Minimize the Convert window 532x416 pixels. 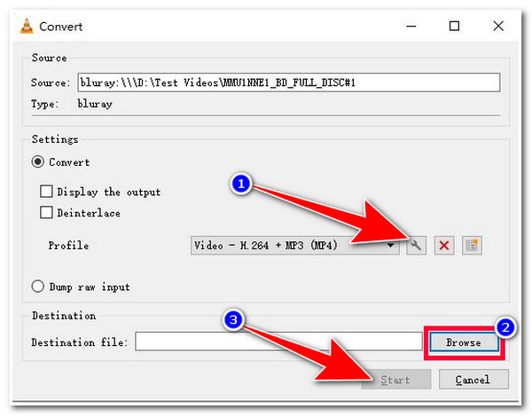tap(411, 26)
